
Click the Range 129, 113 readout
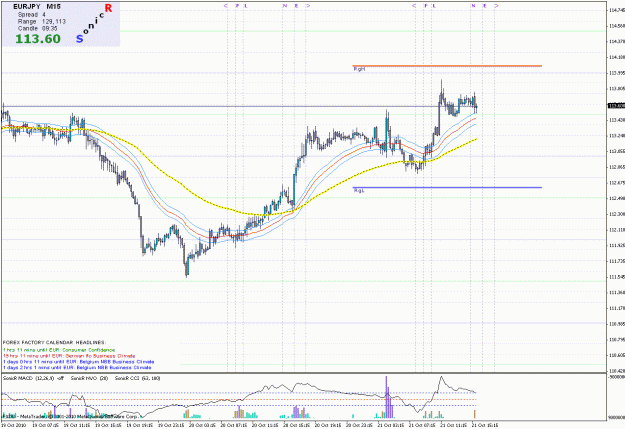(x=41, y=22)
